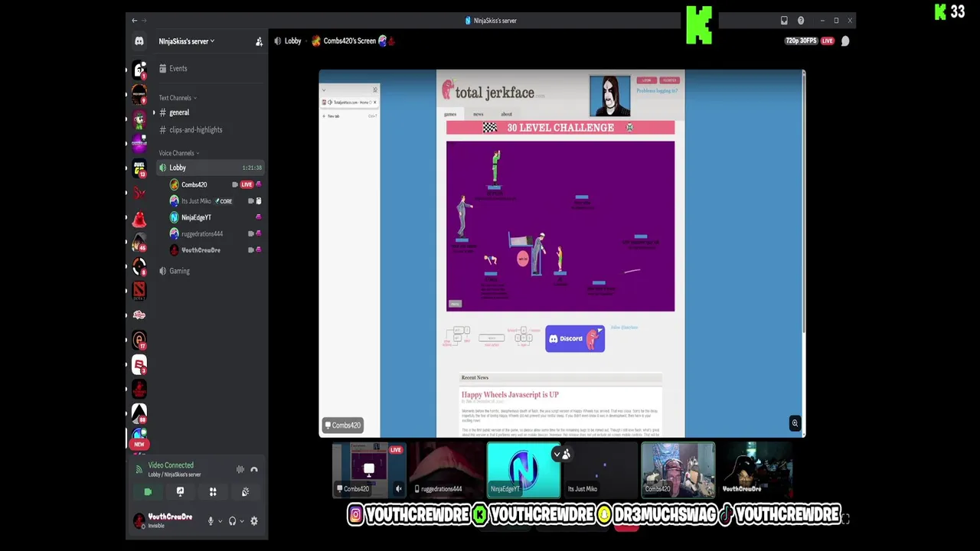Click the inbox icon in title bar
This screenshot has height=551, width=980.
[x=784, y=21]
